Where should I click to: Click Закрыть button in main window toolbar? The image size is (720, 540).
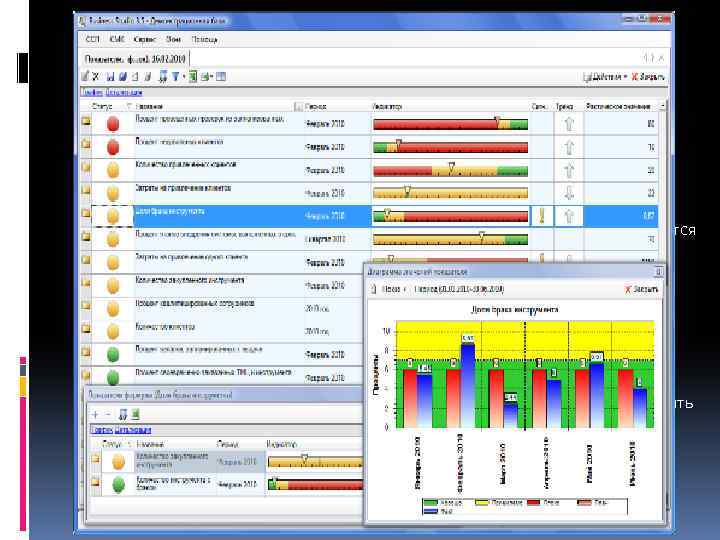coord(648,77)
